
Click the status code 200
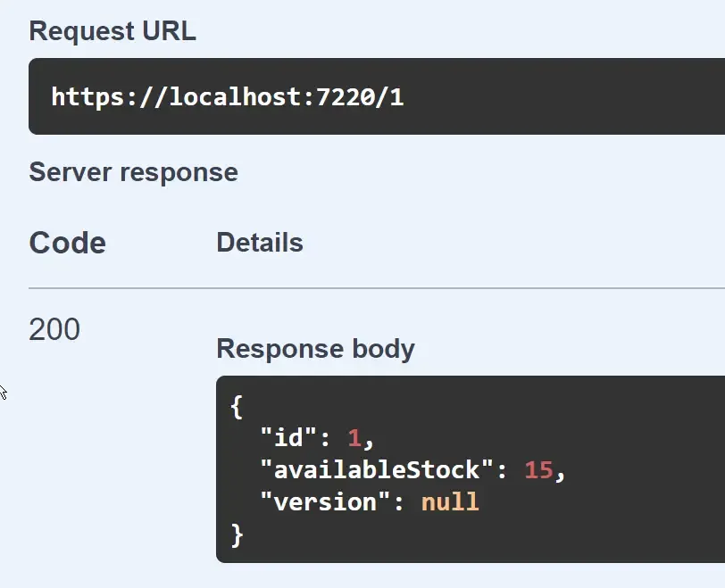(54, 329)
